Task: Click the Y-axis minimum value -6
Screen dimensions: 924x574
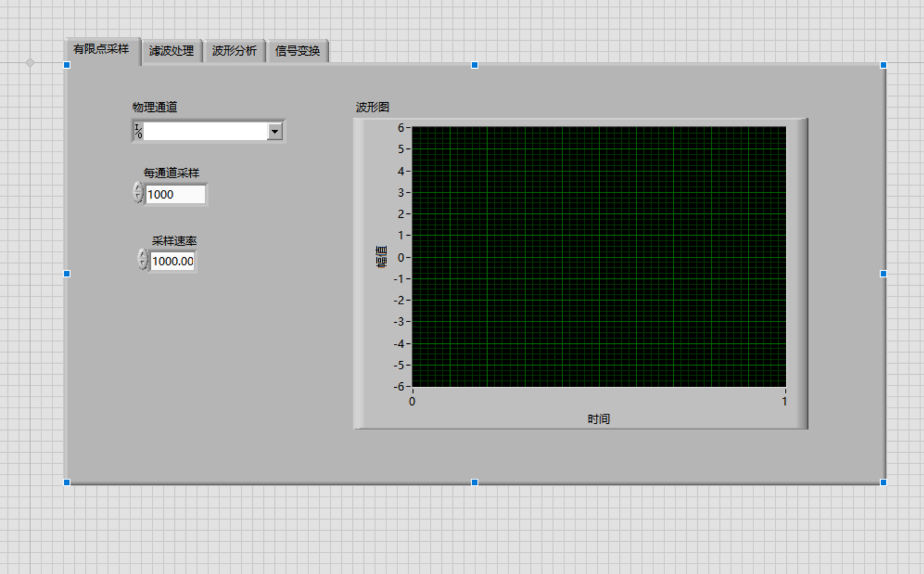Action: pos(399,386)
